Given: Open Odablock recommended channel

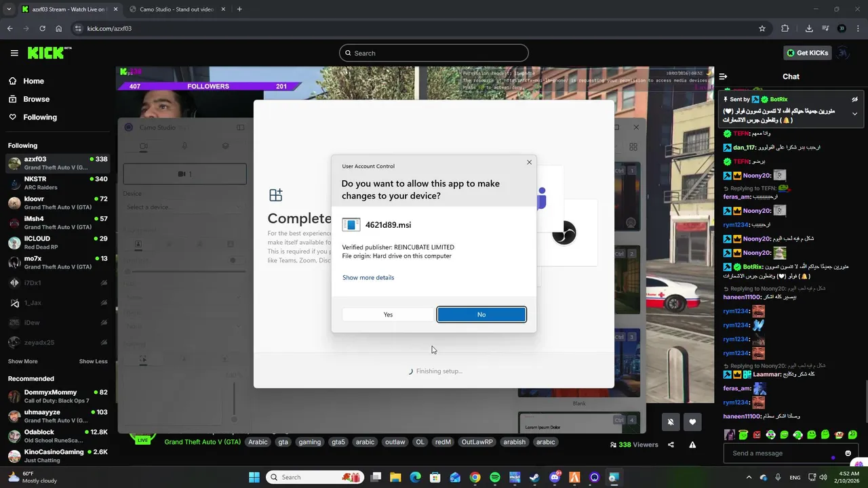Looking at the screenshot, I should coord(58,436).
